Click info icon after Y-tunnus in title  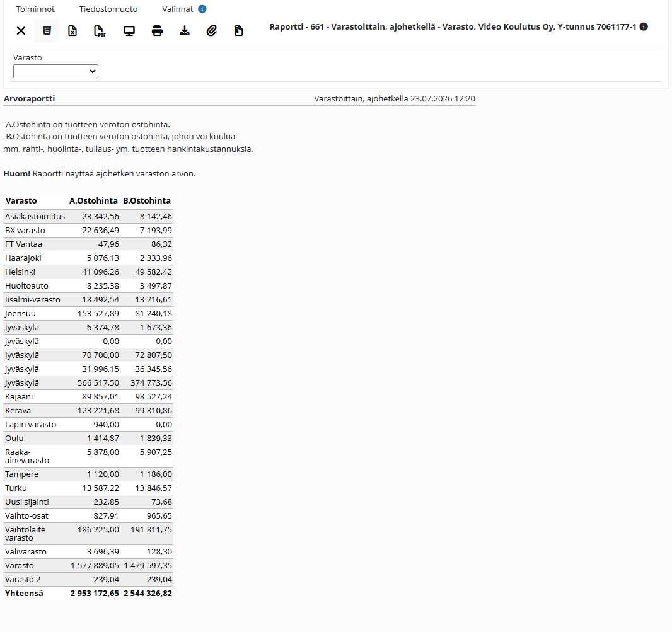[644, 26]
